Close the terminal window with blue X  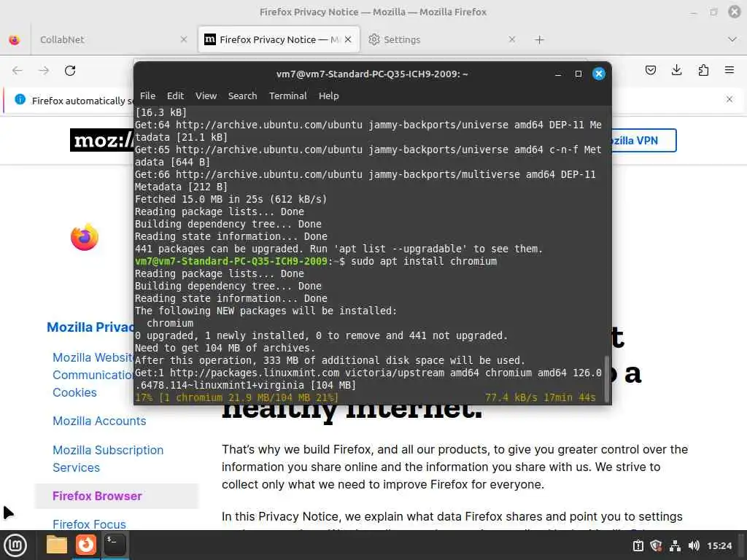pyautogui.click(x=599, y=74)
